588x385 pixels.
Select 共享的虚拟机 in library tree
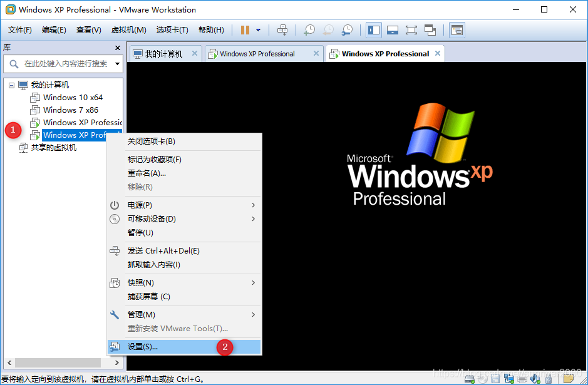click(x=54, y=147)
